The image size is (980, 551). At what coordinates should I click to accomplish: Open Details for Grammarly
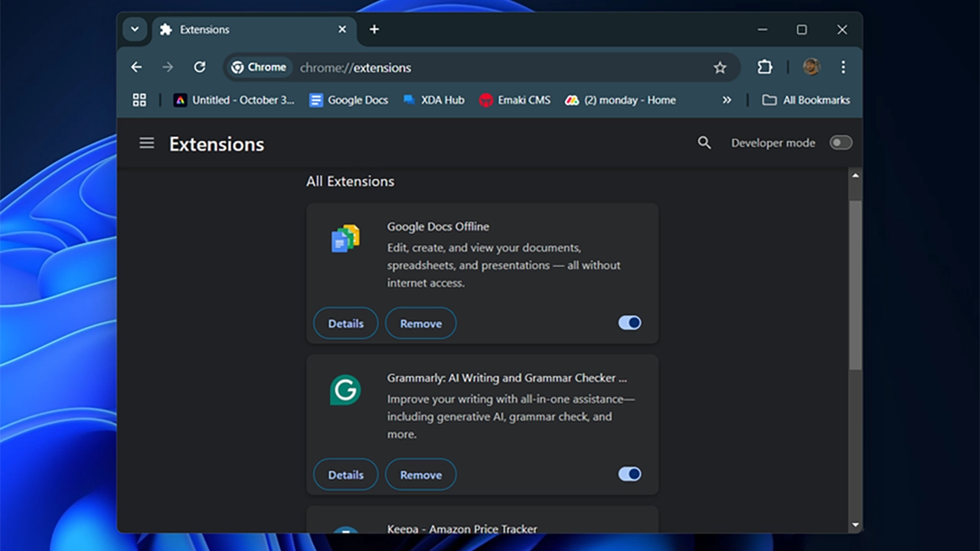[x=346, y=475]
